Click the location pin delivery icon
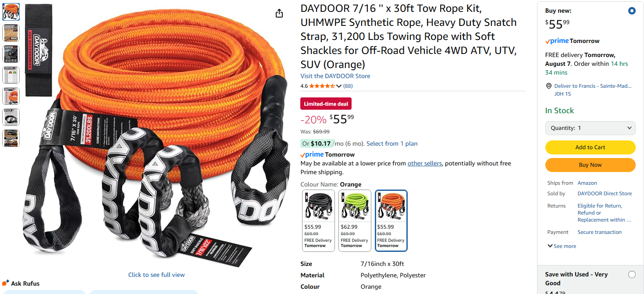The image size is (644, 294). tap(548, 86)
